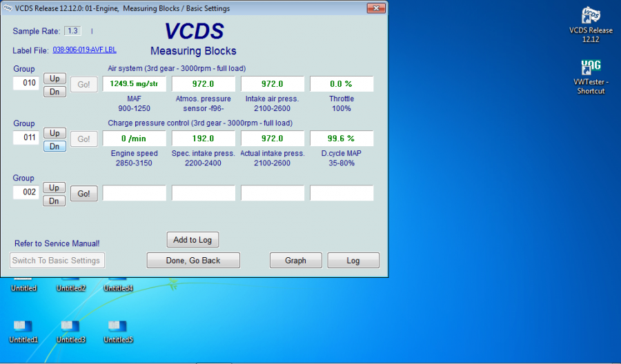
Task: Select the Untitled desktop file icon
Action: (23, 283)
